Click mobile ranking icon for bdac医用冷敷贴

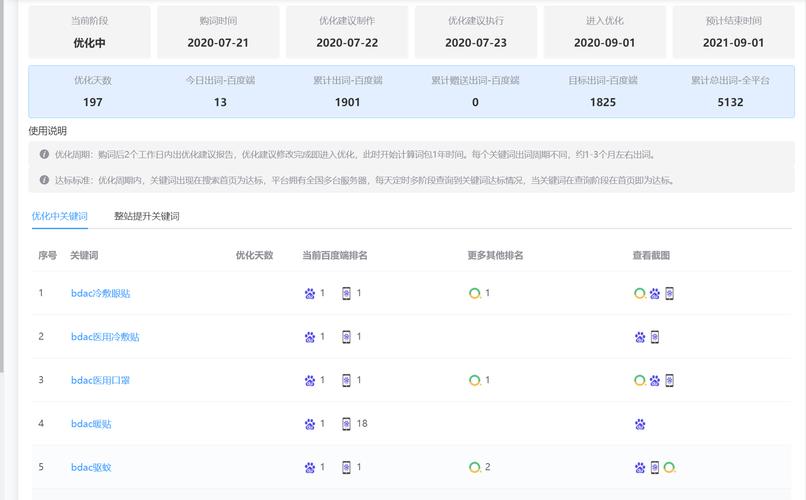[347, 337]
